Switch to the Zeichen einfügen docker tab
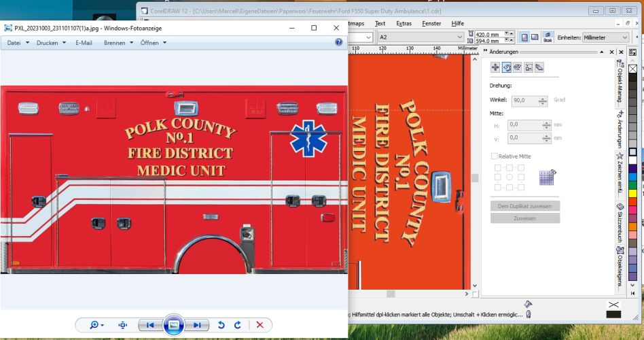 pos(620,175)
